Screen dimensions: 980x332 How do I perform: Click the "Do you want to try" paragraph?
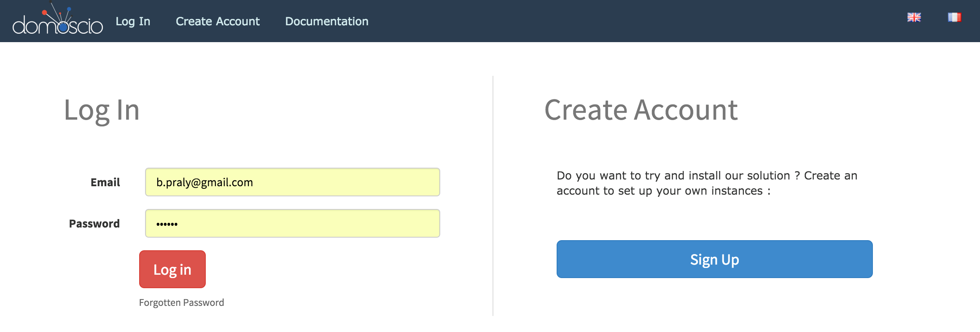(x=707, y=183)
